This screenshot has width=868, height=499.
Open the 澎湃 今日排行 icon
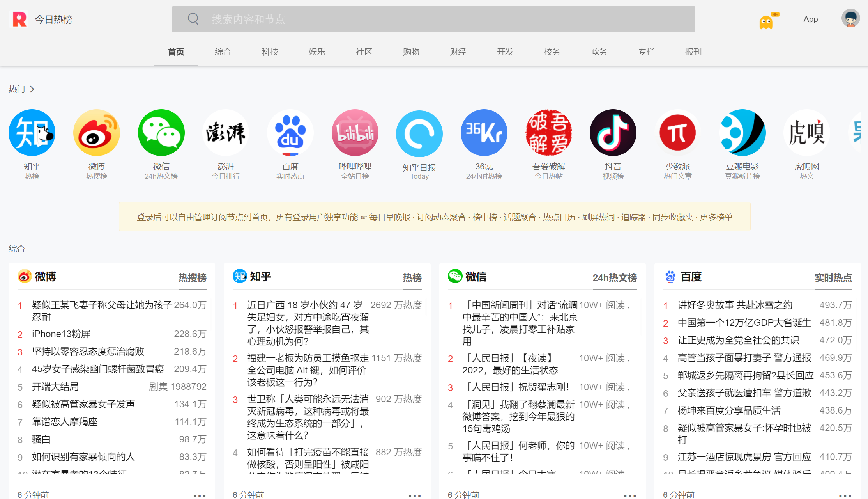click(226, 133)
